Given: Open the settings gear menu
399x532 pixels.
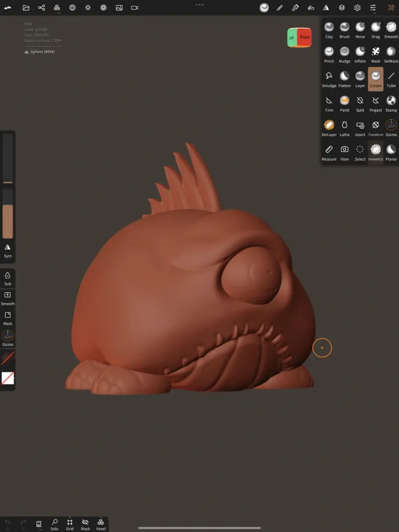Looking at the screenshot, I should pos(357,7).
